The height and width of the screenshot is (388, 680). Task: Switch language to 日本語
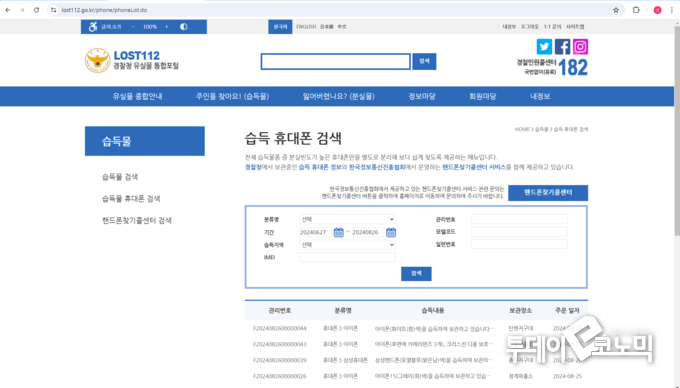327,27
